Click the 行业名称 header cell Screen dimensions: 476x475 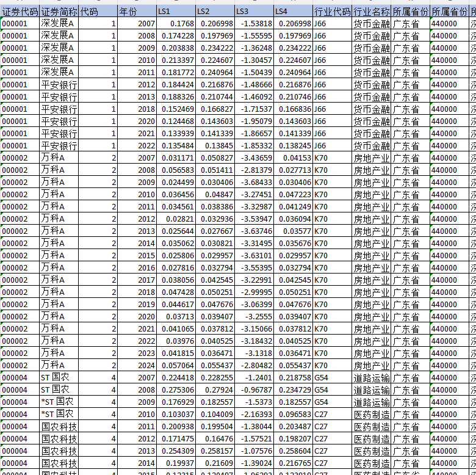371,12
